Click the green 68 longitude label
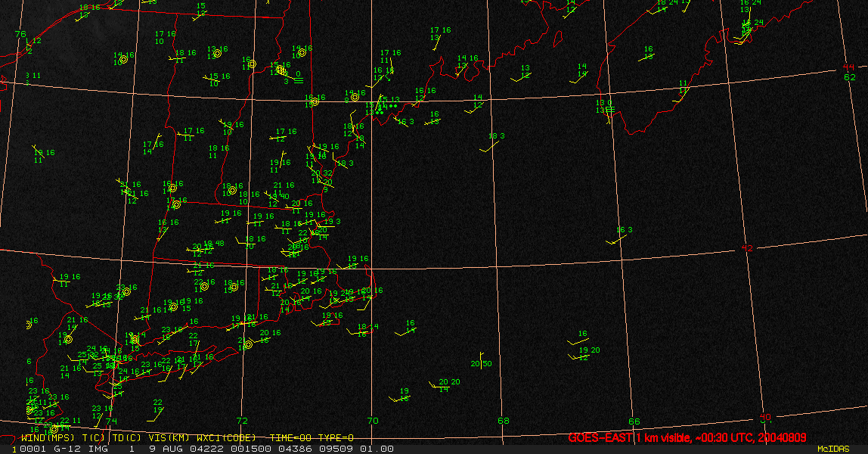The image size is (868, 454). [x=504, y=421]
